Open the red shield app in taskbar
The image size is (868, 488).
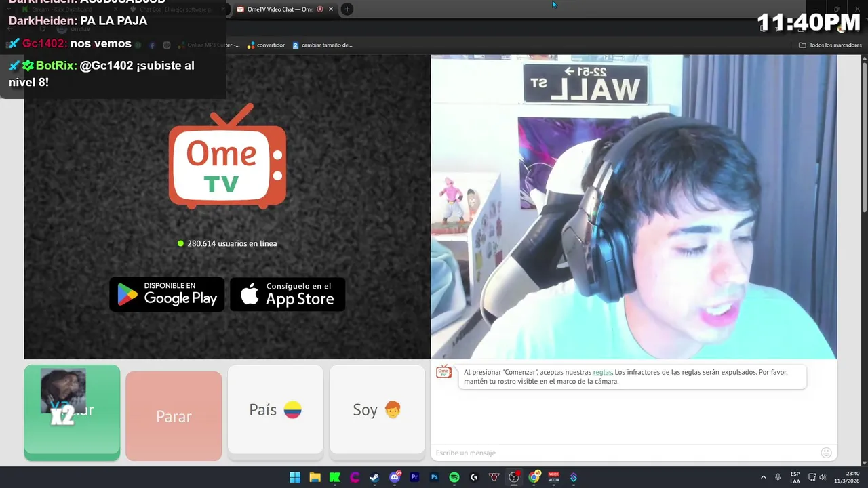tap(494, 477)
